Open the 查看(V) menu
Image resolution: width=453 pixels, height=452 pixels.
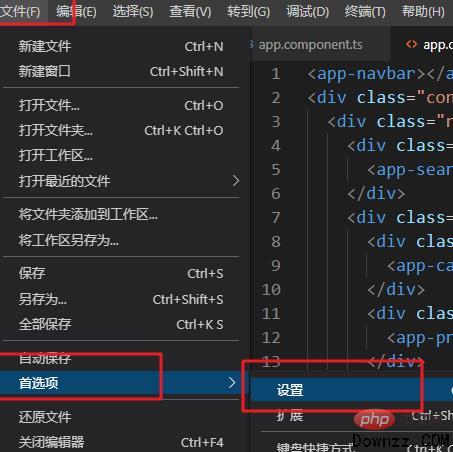(x=190, y=12)
